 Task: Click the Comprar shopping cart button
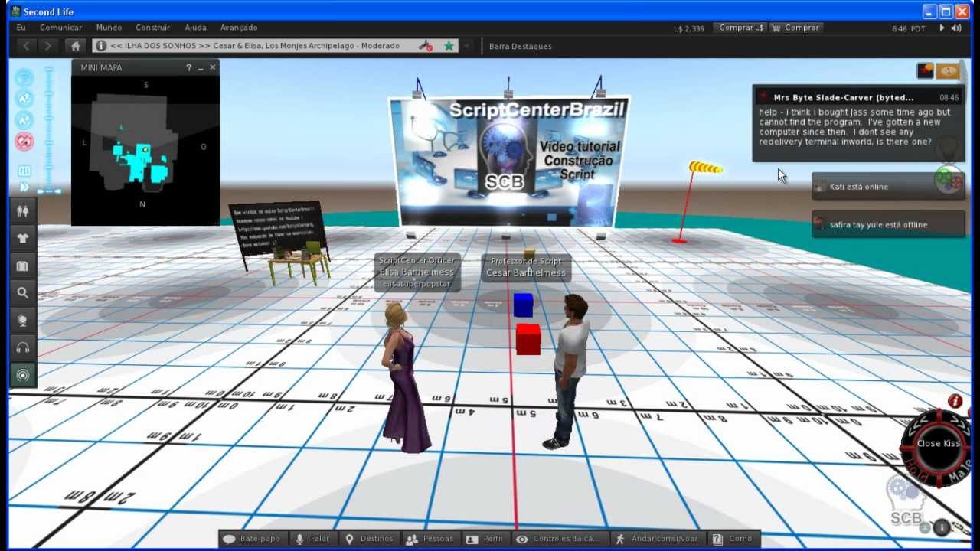[x=795, y=28]
